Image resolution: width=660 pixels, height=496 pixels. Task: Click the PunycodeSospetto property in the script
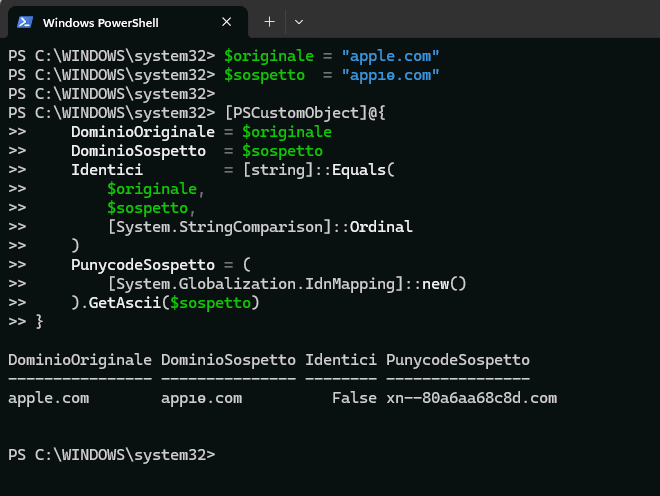tap(143, 264)
